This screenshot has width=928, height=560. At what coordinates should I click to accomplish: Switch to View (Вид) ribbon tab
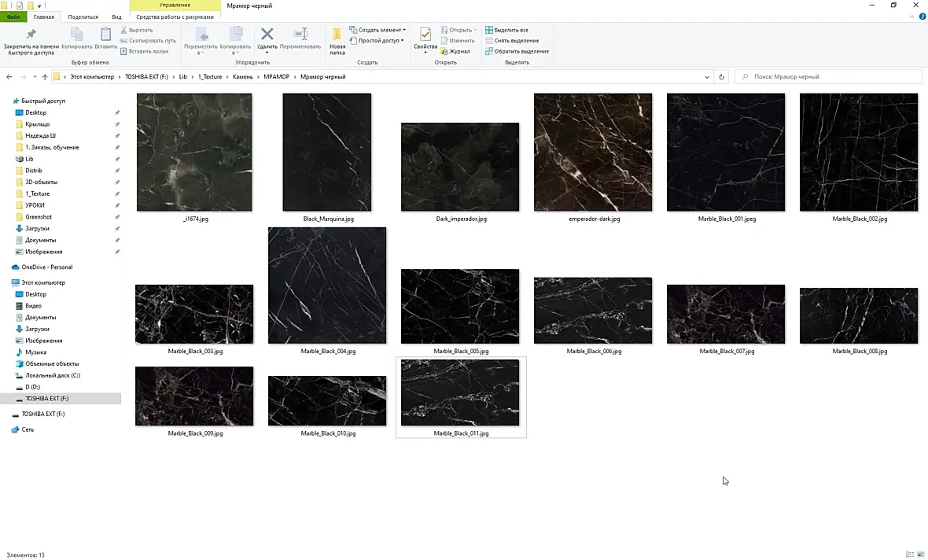click(116, 17)
